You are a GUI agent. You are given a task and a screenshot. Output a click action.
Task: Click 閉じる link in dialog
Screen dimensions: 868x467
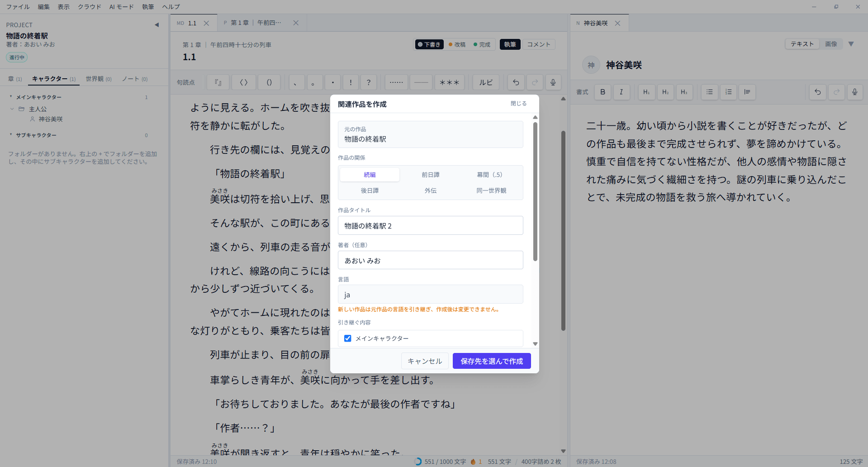(x=518, y=104)
